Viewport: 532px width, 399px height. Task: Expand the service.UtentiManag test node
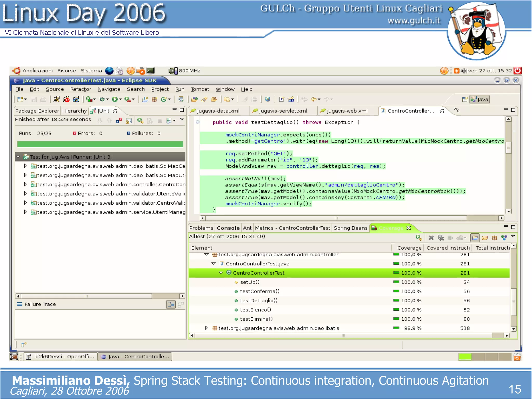(x=25, y=212)
